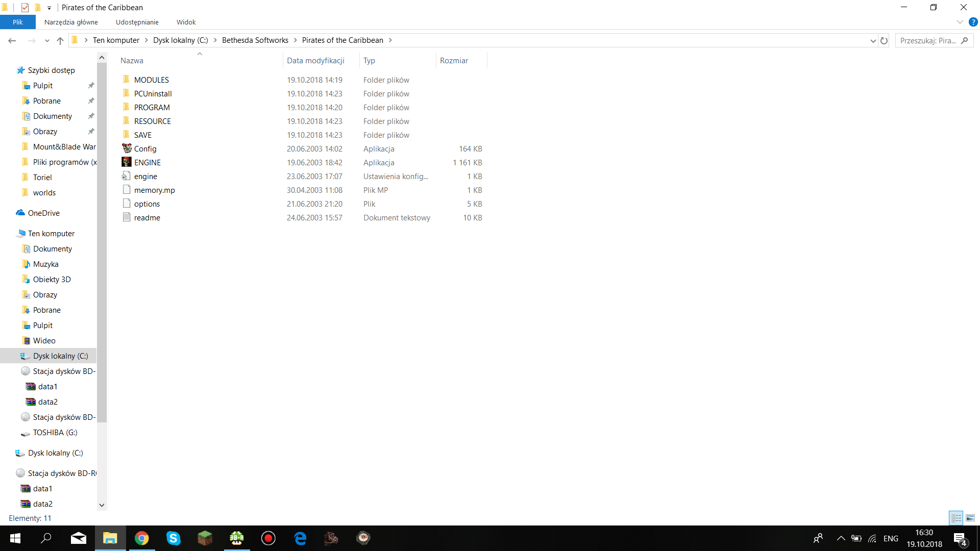Open Google Chrome from taskbar
980x551 pixels.
click(142, 538)
